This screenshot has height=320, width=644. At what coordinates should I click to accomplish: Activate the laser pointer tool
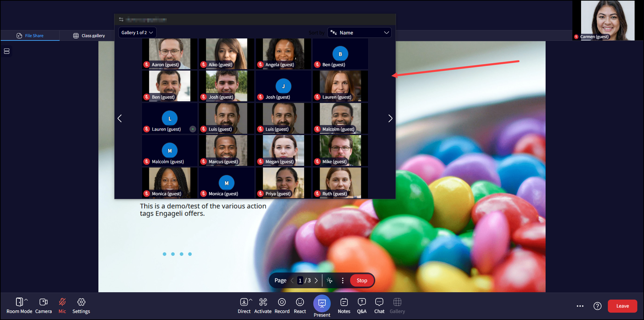[x=329, y=281]
